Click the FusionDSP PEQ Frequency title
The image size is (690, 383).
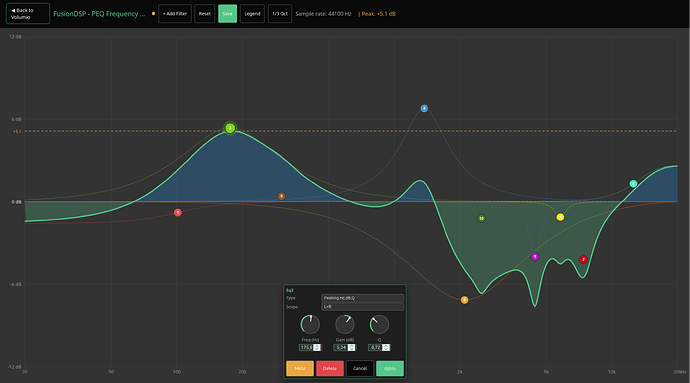click(99, 14)
